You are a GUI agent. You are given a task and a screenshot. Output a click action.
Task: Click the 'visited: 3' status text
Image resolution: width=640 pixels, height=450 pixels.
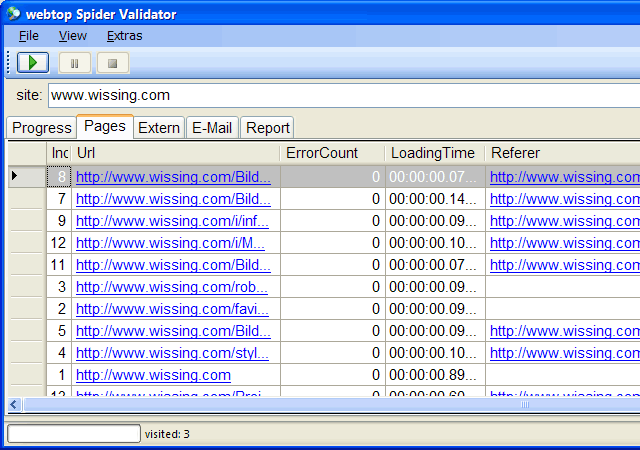[167, 434]
